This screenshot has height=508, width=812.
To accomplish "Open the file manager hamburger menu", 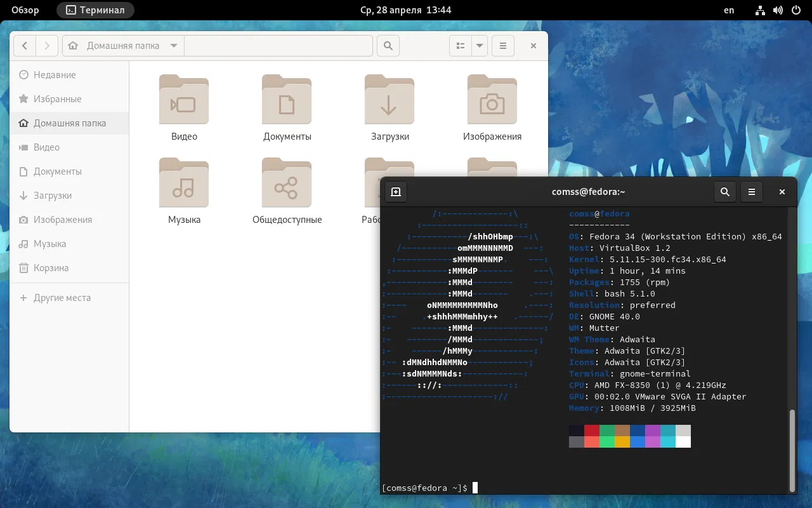I will tap(503, 46).
